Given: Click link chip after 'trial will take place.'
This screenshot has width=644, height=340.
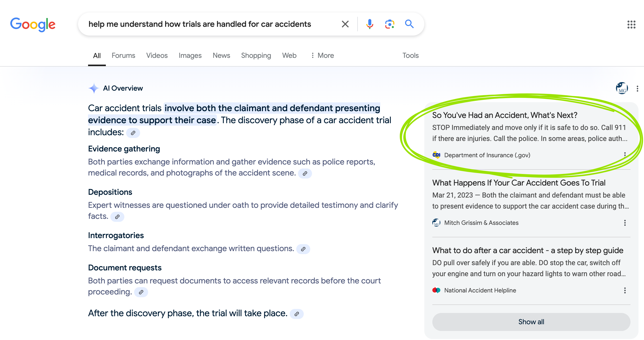Looking at the screenshot, I should [296, 314].
